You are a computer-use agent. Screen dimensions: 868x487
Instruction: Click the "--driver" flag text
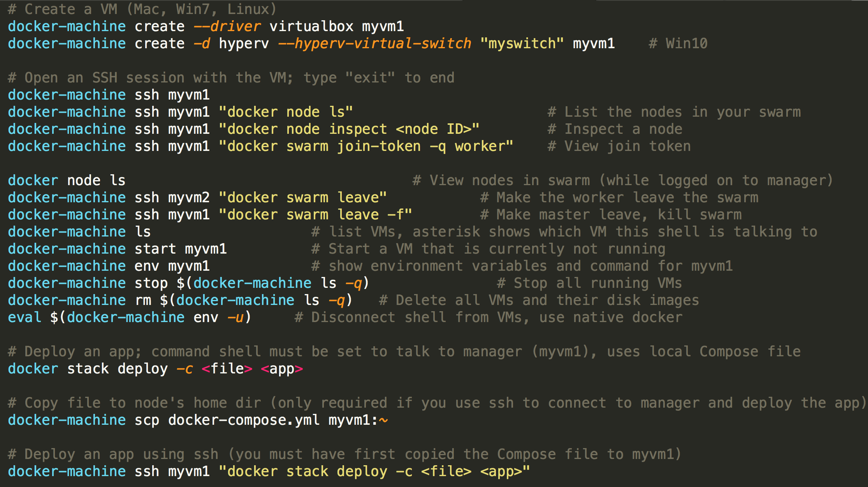tap(227, 26)
